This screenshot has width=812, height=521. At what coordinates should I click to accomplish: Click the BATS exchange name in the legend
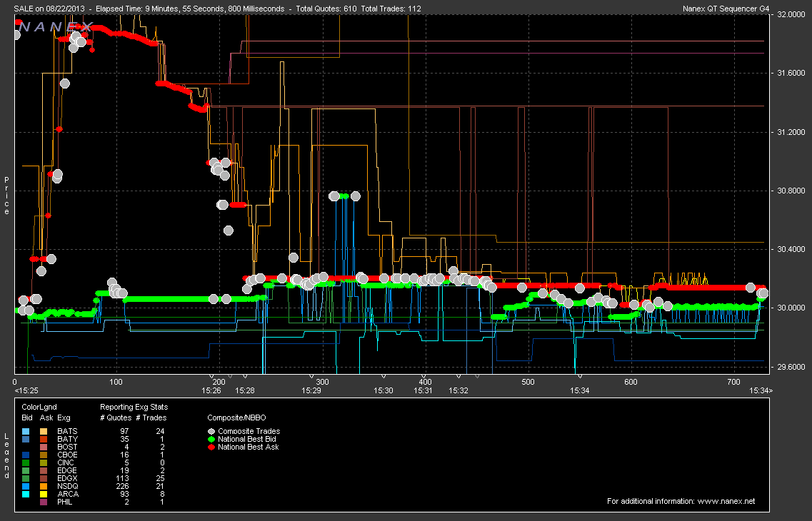click(67, 431)
